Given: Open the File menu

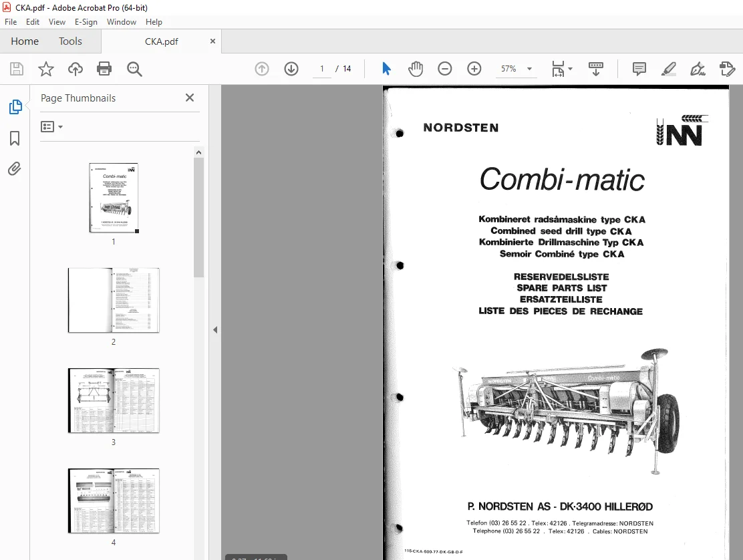Looking at the screenshot, I should pos(11,22).
